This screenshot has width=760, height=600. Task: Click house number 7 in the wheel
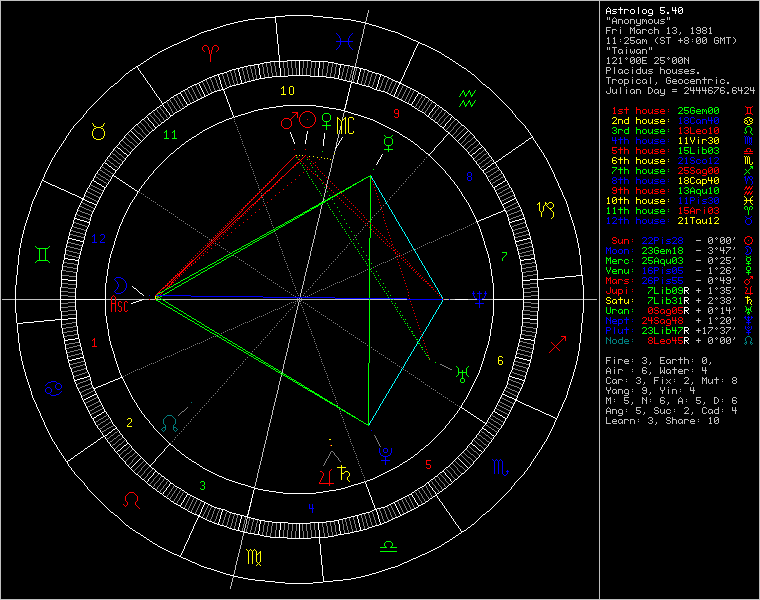(504, 256)
